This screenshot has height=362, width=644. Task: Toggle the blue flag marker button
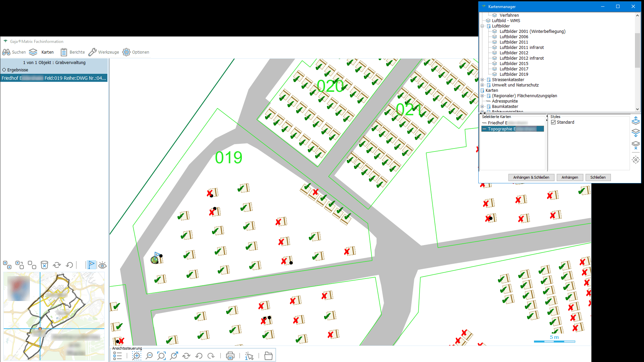pos(91,265)
